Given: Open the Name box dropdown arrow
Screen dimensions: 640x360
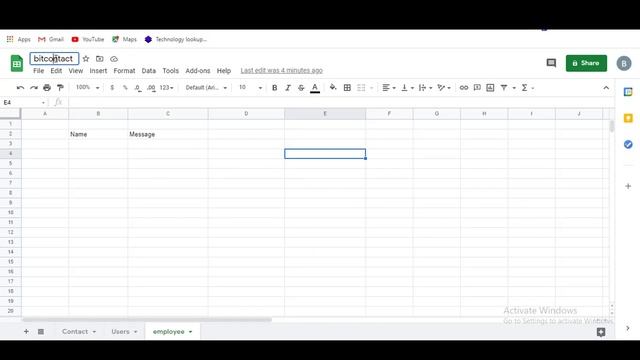Looking at the screenshot, I should [43, 103].
